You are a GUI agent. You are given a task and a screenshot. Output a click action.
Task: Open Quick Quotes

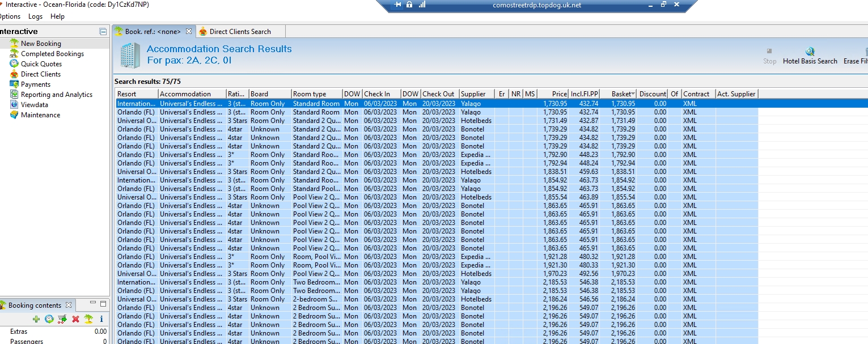[x=41, y=64]
